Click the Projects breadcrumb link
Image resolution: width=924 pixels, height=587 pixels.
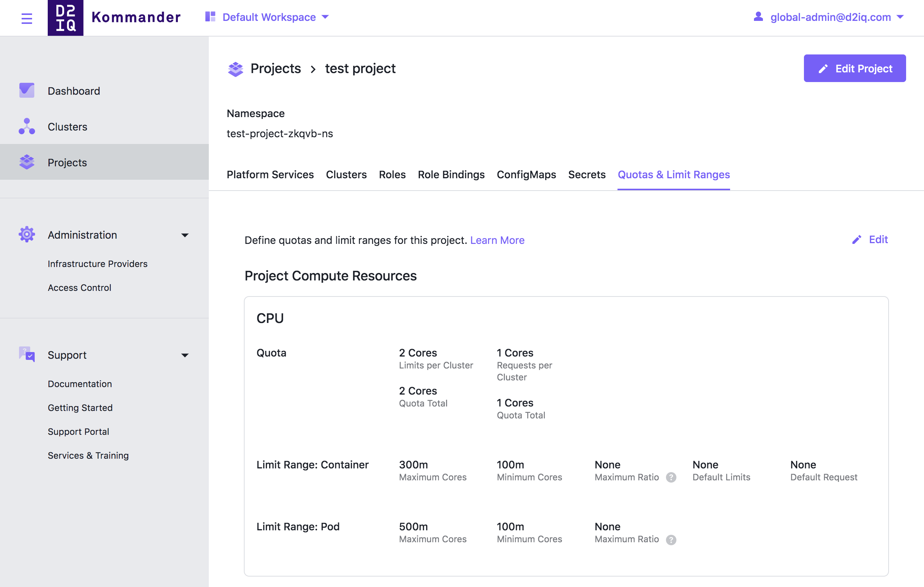[276, 69]
